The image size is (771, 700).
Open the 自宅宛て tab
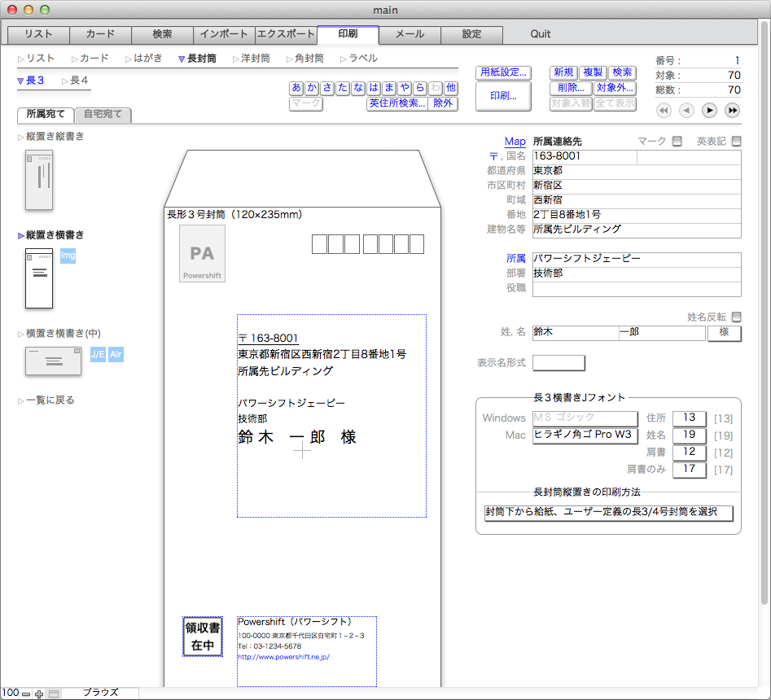[x=103, y=115]
